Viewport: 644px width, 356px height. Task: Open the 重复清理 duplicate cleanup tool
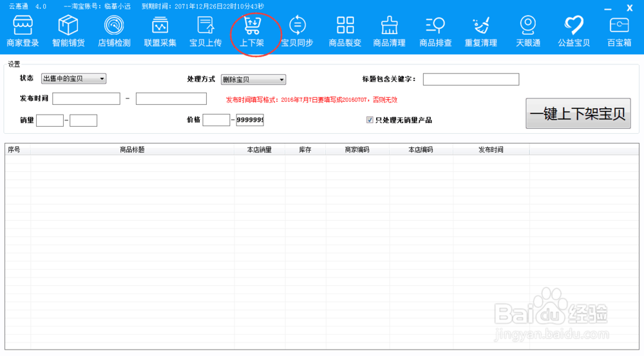(x=481, y=31)
